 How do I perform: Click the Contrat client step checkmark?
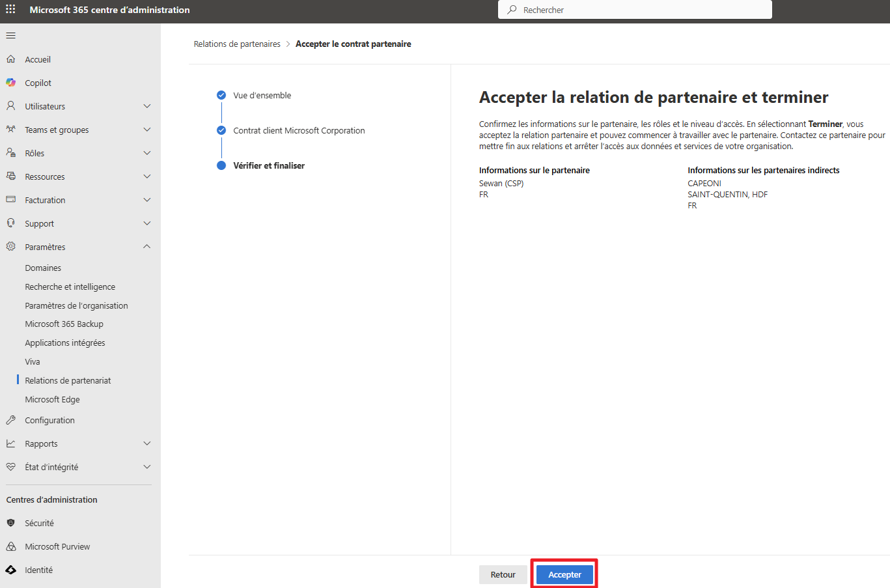221,130
